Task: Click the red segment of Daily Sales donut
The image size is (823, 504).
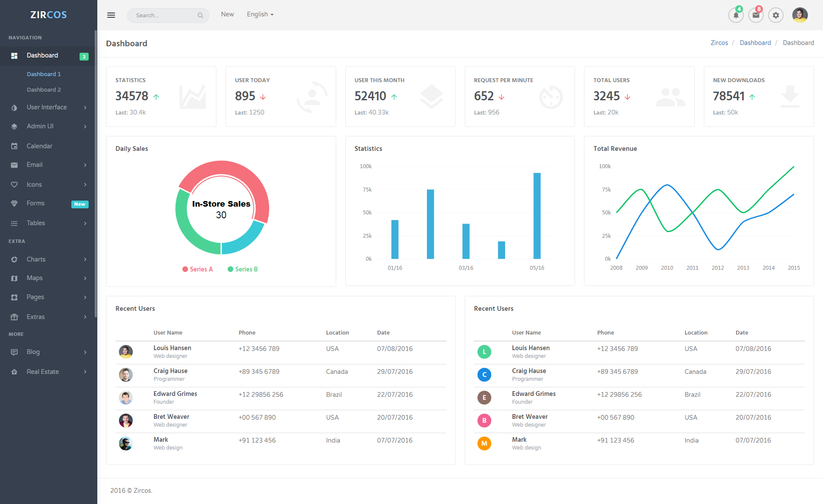Action: point(242,171)
